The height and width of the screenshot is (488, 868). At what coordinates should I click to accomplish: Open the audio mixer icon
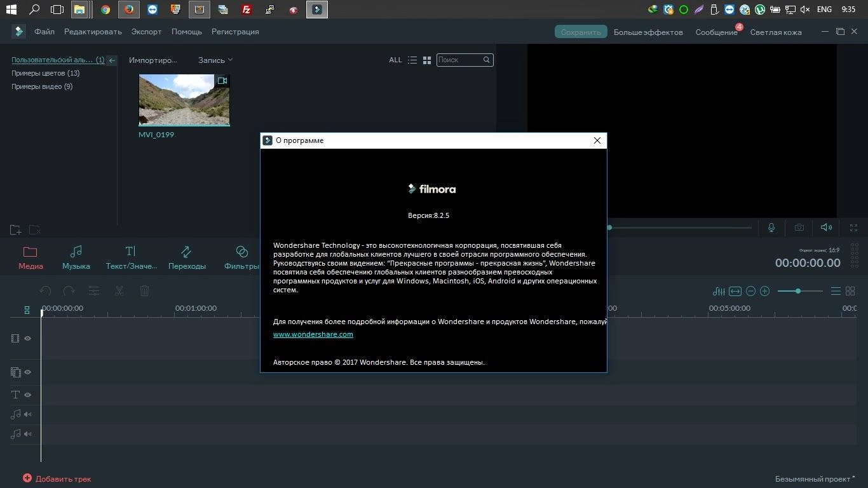click(x=719, y=291)
